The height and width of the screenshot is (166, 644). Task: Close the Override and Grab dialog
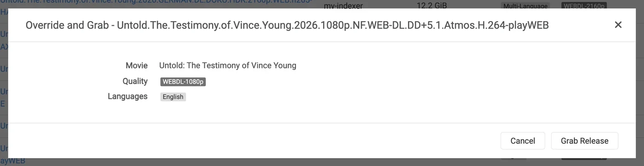tap(618, 25)
